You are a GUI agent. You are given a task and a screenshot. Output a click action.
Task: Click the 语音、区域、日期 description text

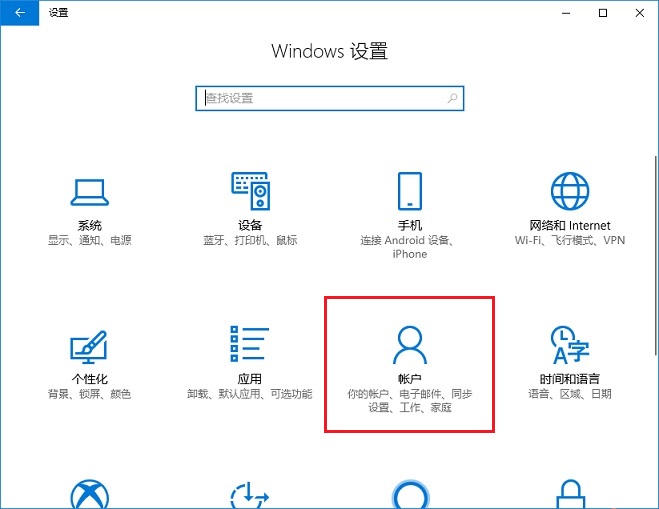pos(570,395)
